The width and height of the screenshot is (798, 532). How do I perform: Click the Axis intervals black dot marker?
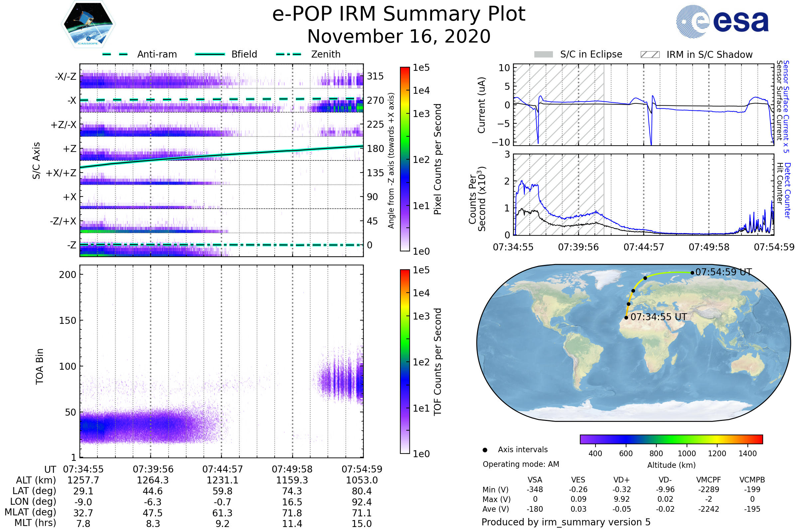point(485,450)
